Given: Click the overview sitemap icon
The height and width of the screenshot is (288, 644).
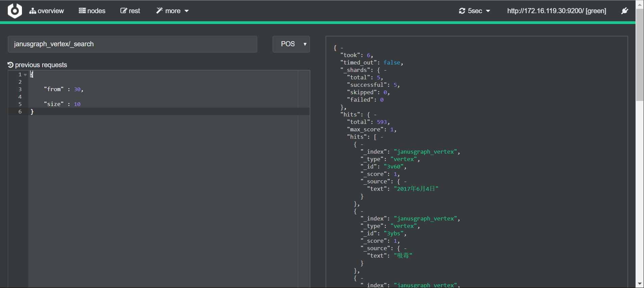Looking at the screenshot, I should click(x=33, y=11).
